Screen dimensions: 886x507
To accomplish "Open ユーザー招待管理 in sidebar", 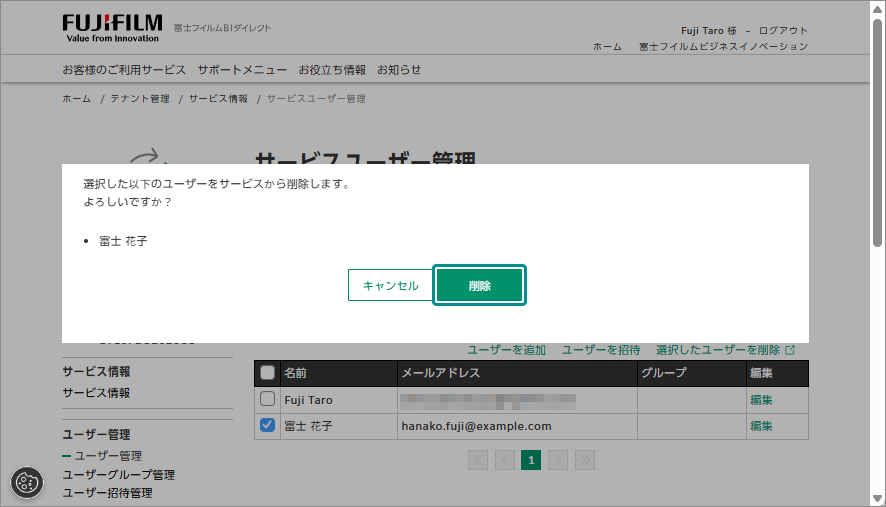I will pos(107,493).
